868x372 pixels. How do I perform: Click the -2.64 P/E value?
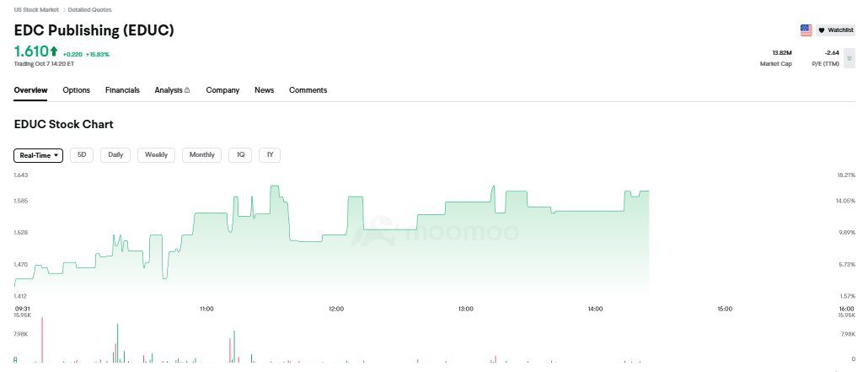(832, 52)
